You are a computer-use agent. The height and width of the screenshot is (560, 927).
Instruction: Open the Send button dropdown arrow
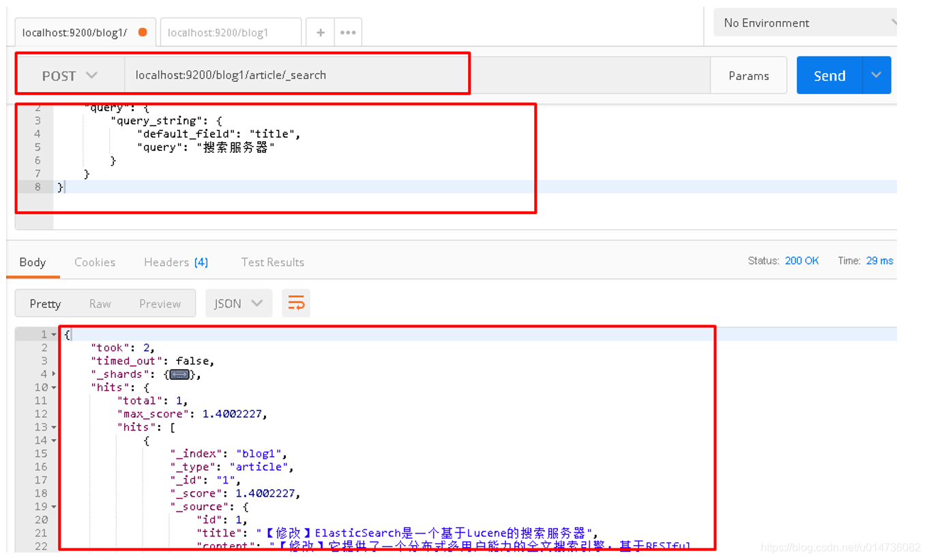click(x=877, y=76)
